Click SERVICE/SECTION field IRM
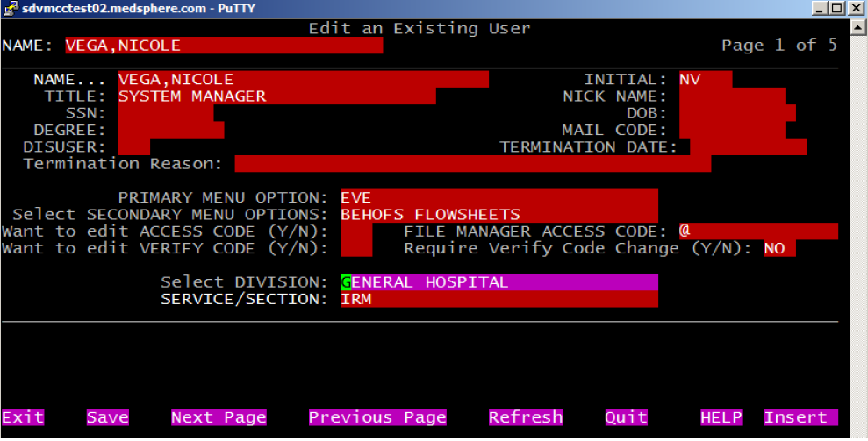Screen dimensions: 868x441 coord(499,299)
